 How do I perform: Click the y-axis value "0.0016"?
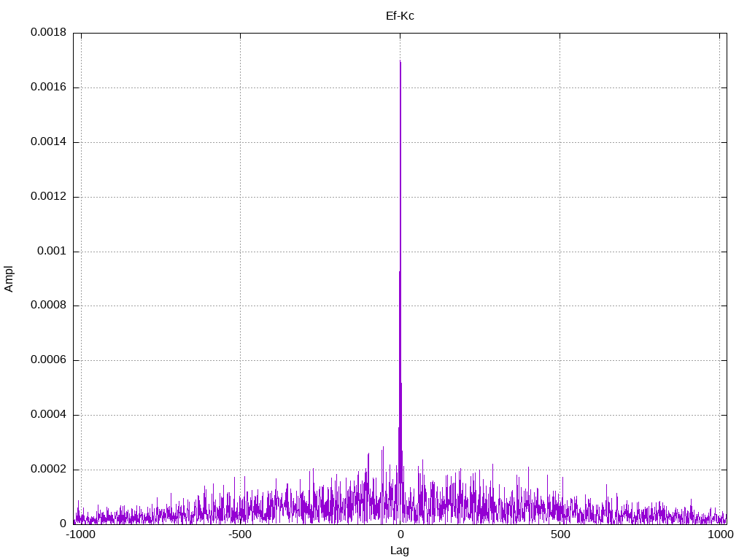click(x=49, y=87)
